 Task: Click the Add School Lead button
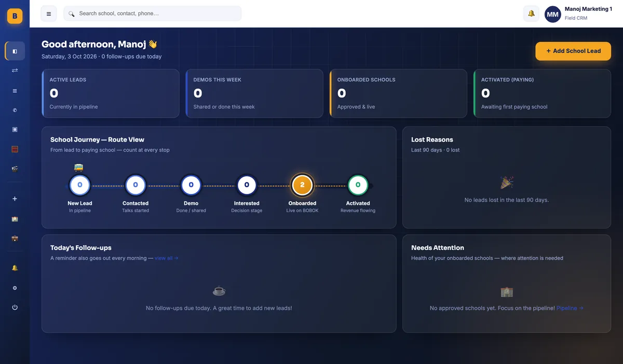coord(573,51)
